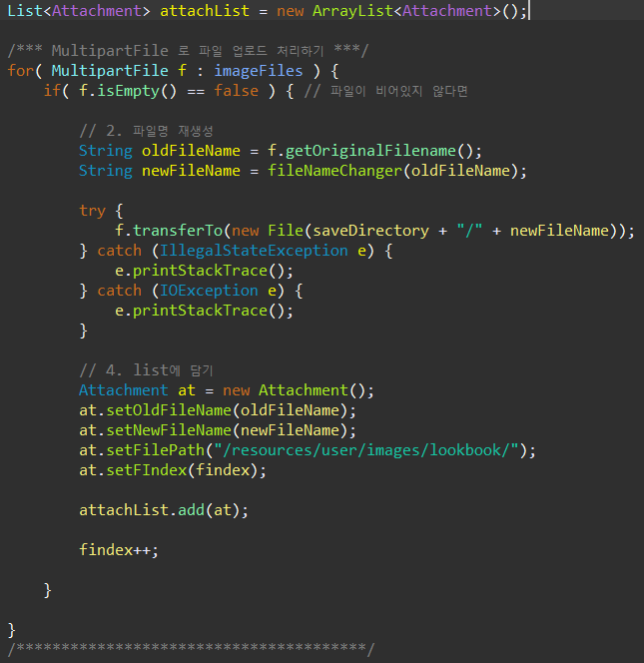Click the MultipartFile upload comment line
This screenshot has height=663, width=644.
pyautogui.click(x=188, y=51)
